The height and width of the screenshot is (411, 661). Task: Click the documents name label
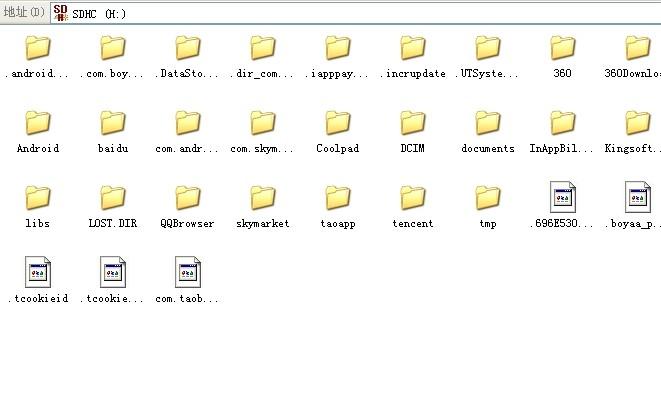pos(488,148)
